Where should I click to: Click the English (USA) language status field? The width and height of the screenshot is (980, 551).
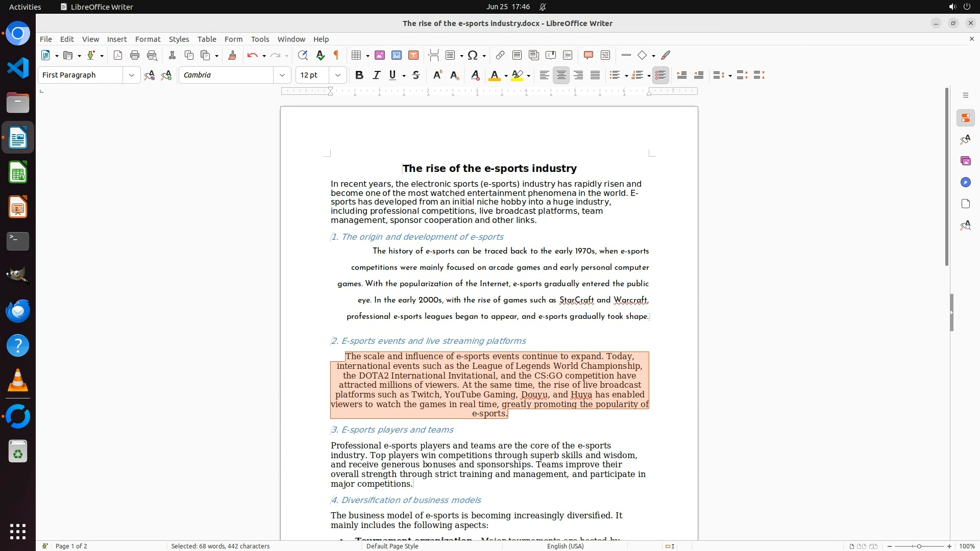pos(565,546)
